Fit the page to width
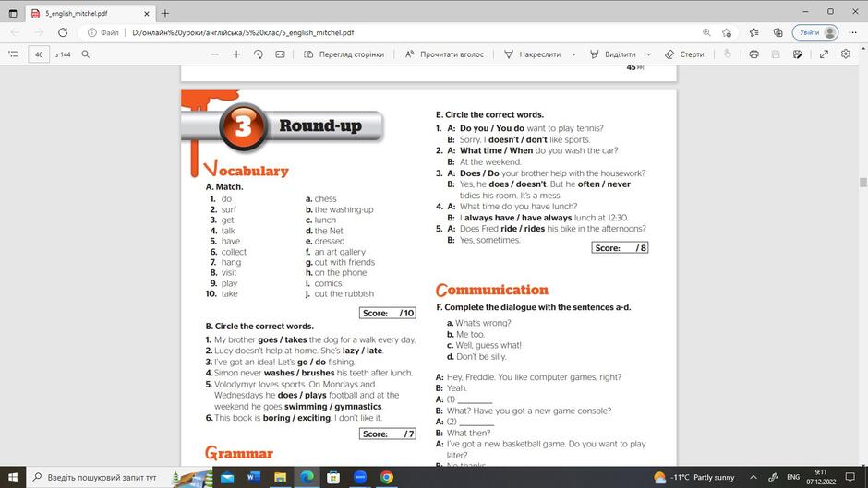Image resolution: width=868 pixels, height=488 pixels. [280, 54]
